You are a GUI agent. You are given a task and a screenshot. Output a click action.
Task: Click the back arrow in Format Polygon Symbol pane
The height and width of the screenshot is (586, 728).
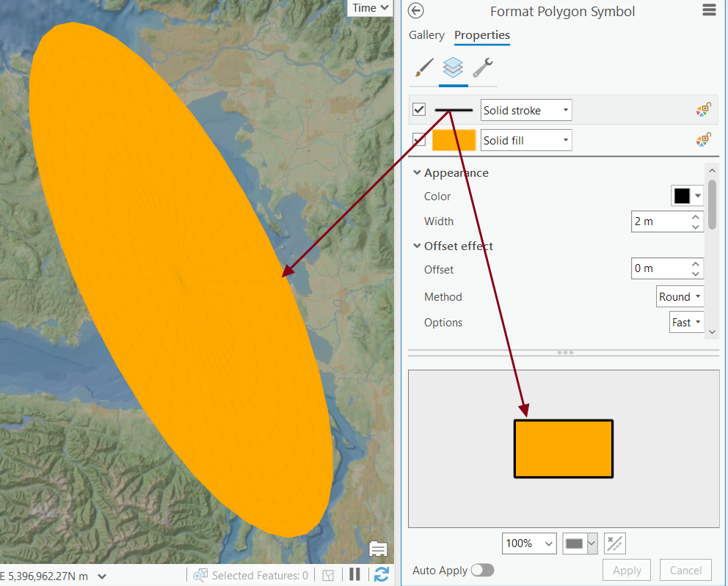[416, 11]
